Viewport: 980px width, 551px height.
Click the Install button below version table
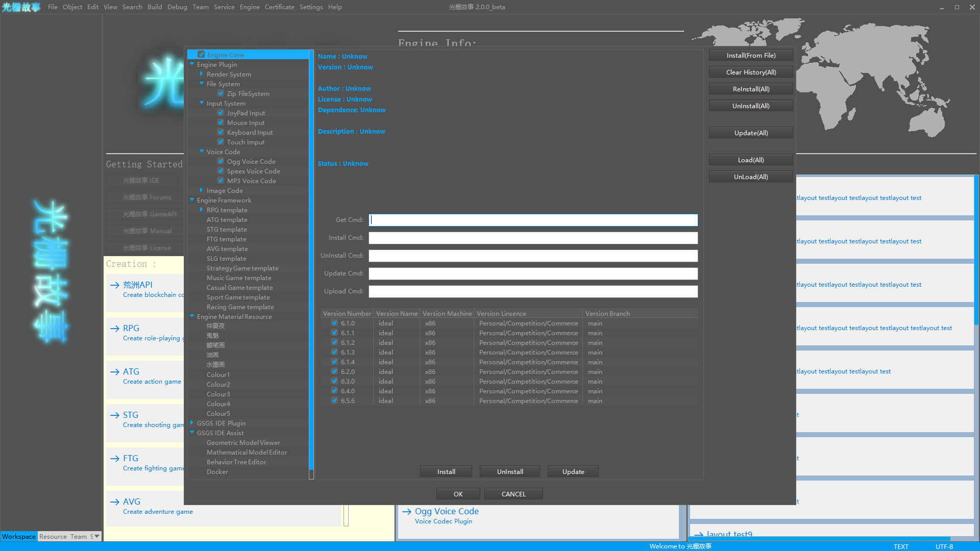coord(446,471)
